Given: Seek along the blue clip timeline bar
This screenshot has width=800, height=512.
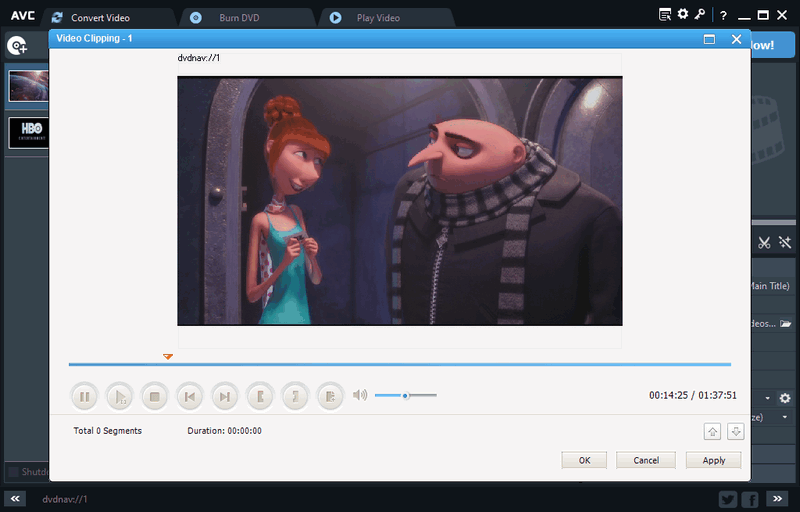Looking at the screenshot, I should tap(399, 364).
